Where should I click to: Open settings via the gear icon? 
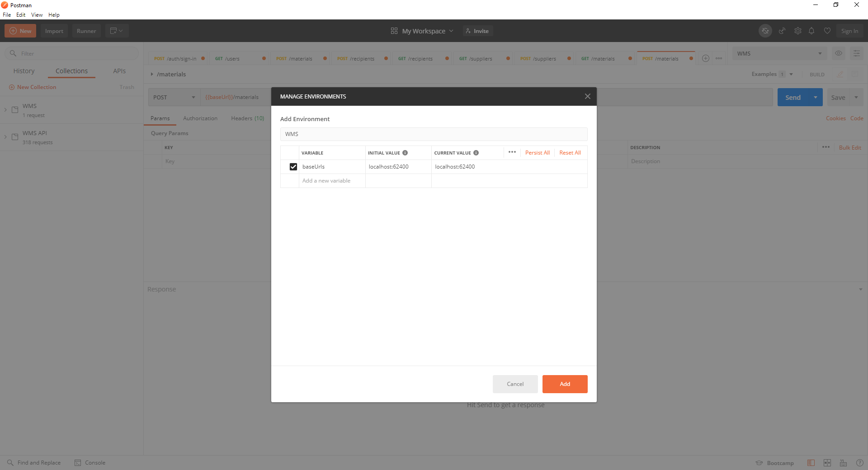[798, 31]
